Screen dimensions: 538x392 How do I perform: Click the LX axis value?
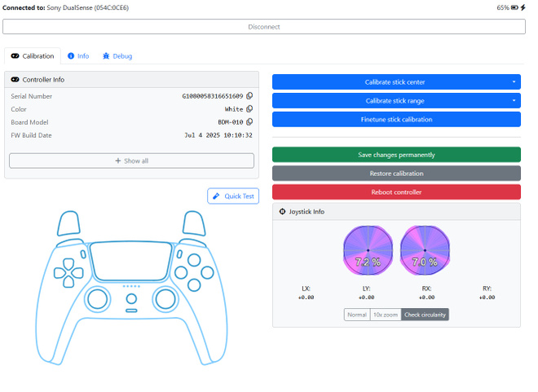pyautogui.click(x=306, y=297)
